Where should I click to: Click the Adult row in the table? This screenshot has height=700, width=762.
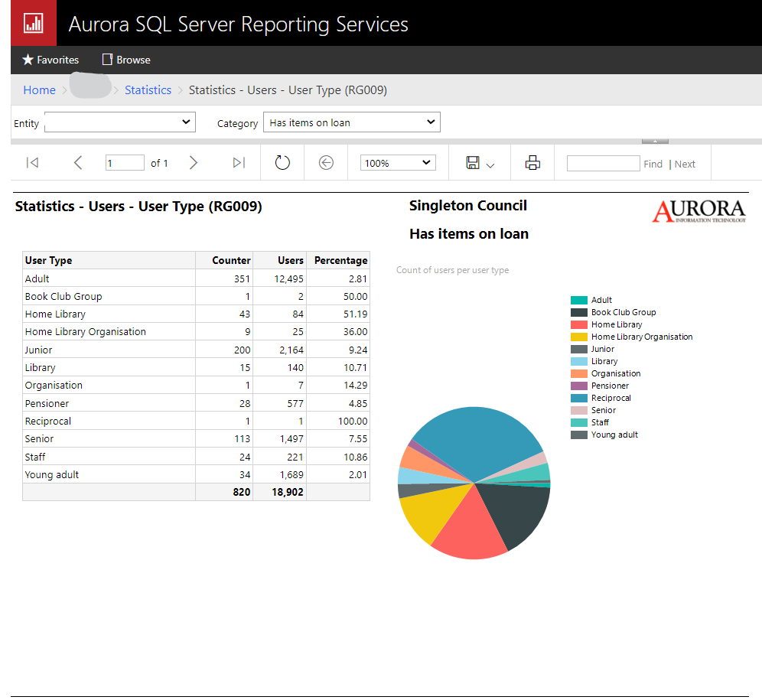pyautogui.click(x=196, y=278)
